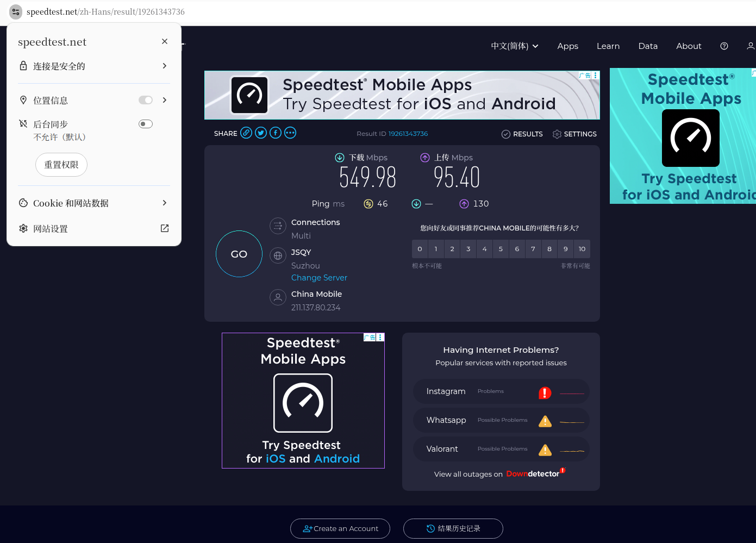Click the JSQY server globe icon
The width and height of the screenshot is (756, 543).
point(278,255)
